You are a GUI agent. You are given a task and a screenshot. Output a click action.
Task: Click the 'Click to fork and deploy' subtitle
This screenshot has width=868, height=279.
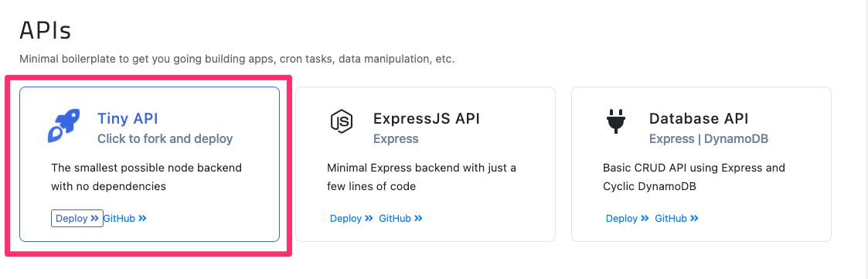165,138
